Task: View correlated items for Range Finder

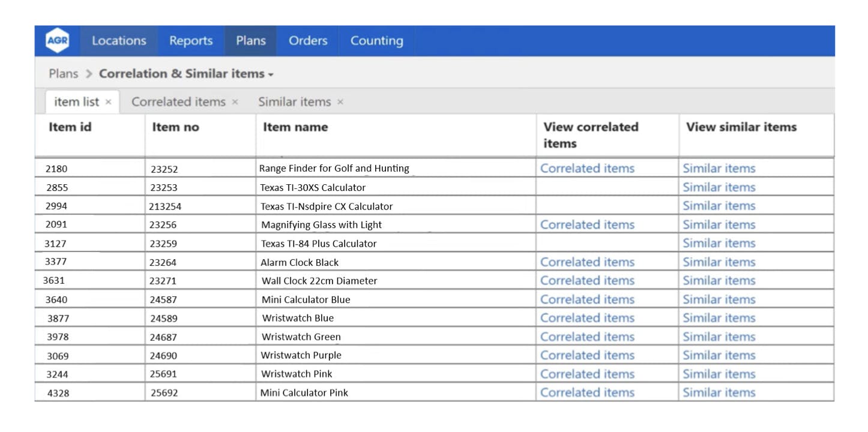Action: (587, 169)
